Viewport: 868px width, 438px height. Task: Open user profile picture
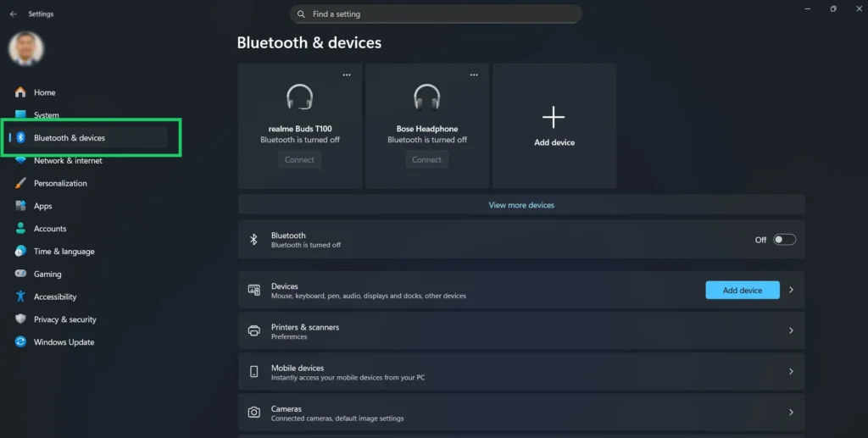point(26,48)
